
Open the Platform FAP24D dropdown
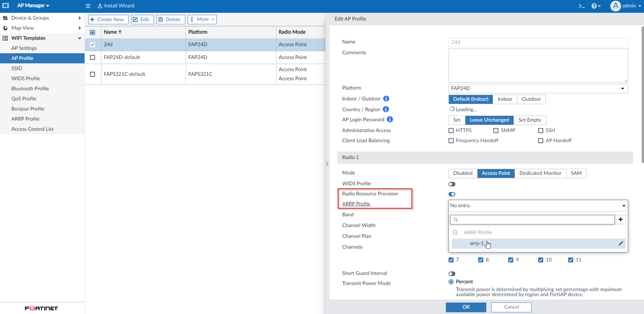pyautogui.click(x=538, y=88)
